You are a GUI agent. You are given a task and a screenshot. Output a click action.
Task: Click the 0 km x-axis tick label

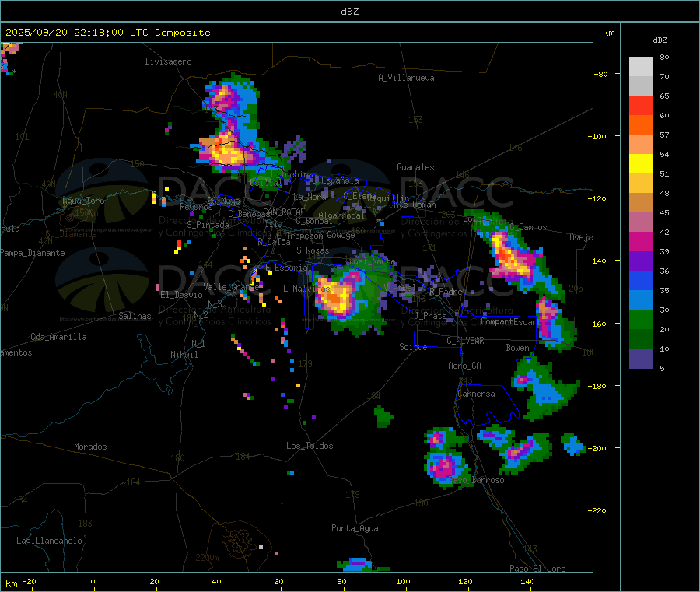point(93,581)
